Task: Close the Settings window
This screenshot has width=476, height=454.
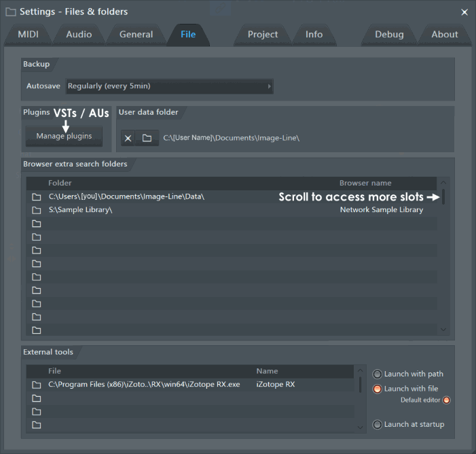Action: pos(464,12)
